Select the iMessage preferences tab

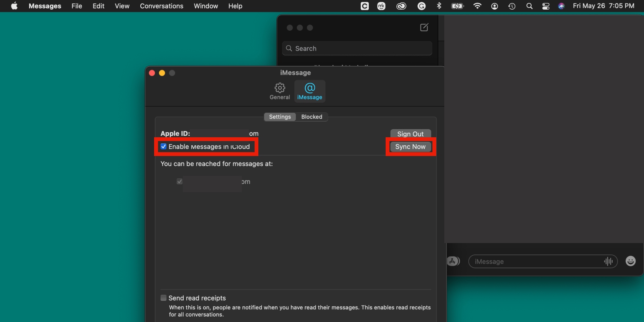(310, 92)
